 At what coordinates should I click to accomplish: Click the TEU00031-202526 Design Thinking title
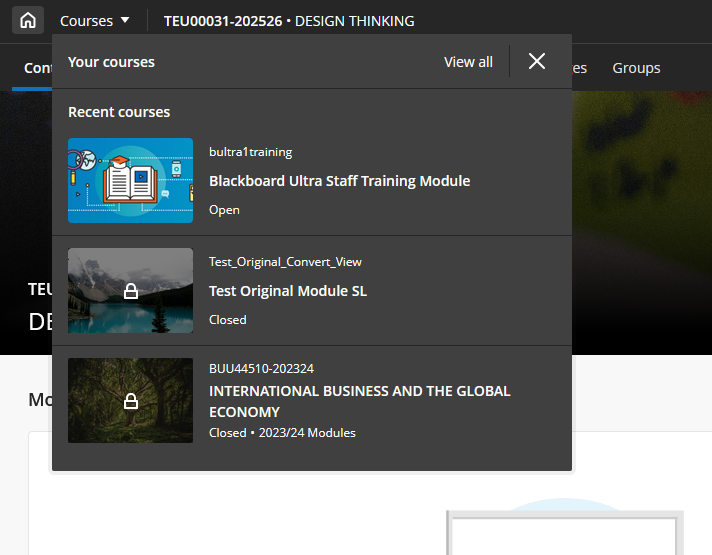(289, 21)
